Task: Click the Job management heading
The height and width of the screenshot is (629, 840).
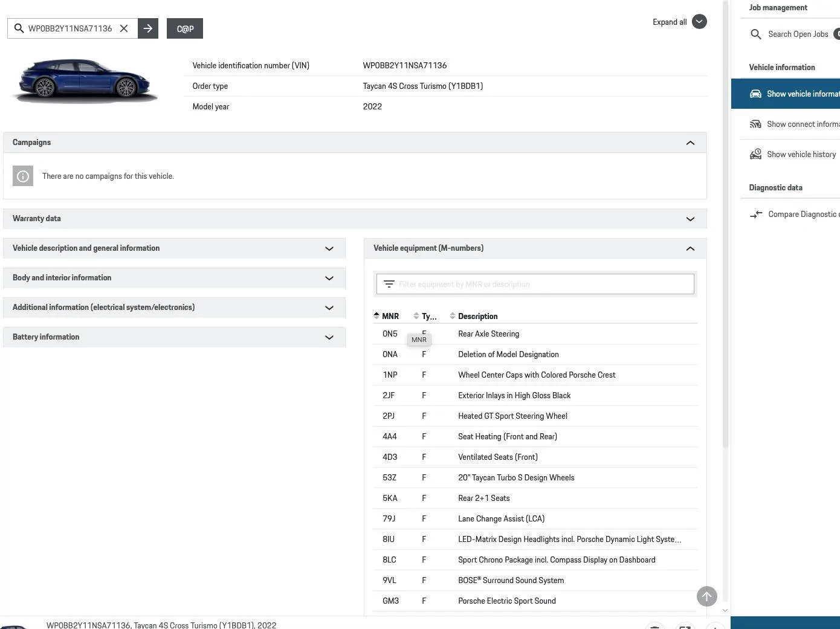Action: [x=778, y=8]
